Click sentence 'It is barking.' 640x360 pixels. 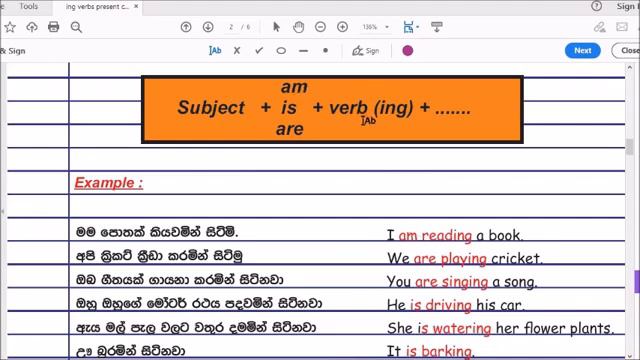point(431,351)
